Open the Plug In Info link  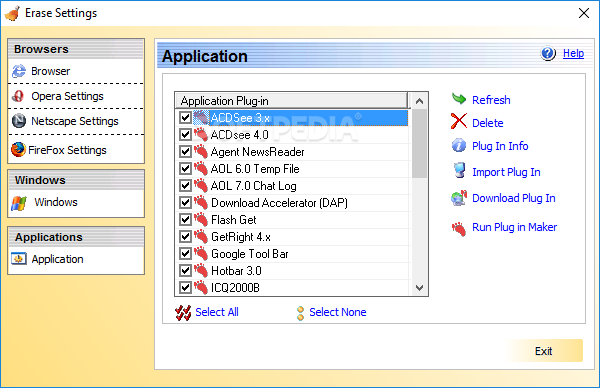pyautogui.click(x=500, y=146)
